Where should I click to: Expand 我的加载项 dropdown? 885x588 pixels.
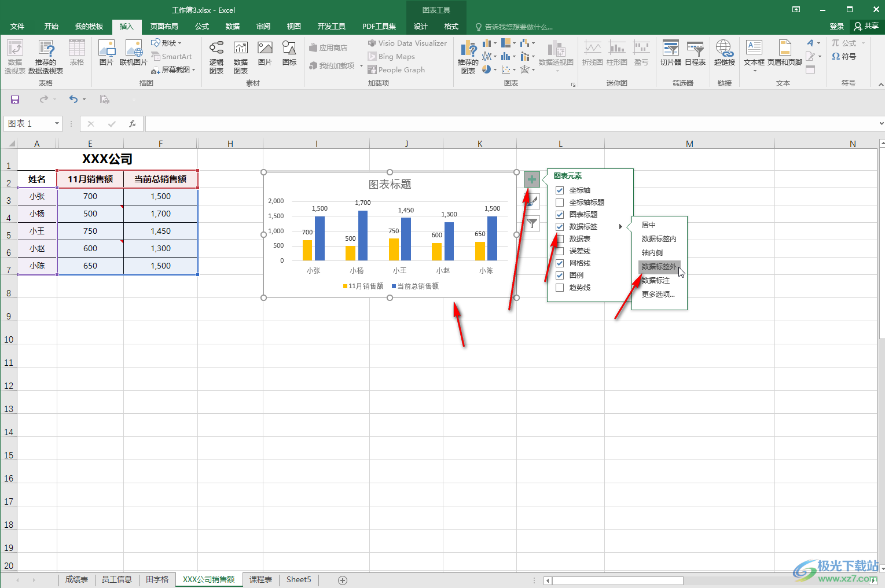[x=361, y=65]
